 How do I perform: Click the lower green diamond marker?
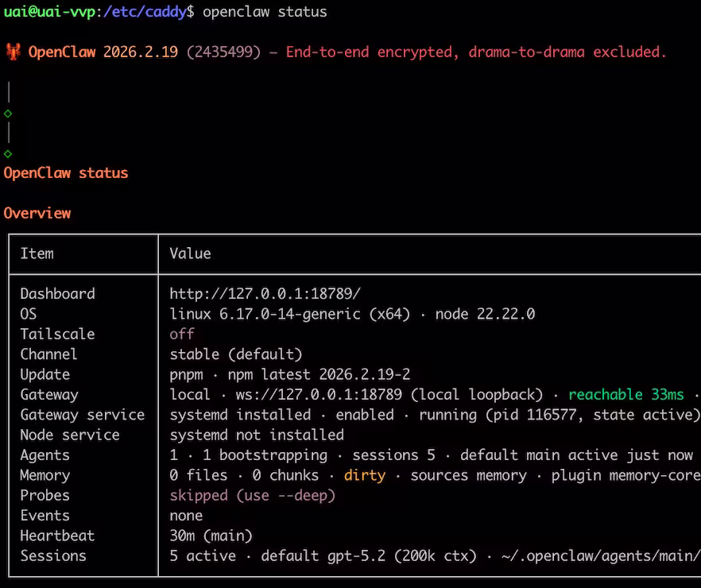pyautogui.click(x=8, y=153)
